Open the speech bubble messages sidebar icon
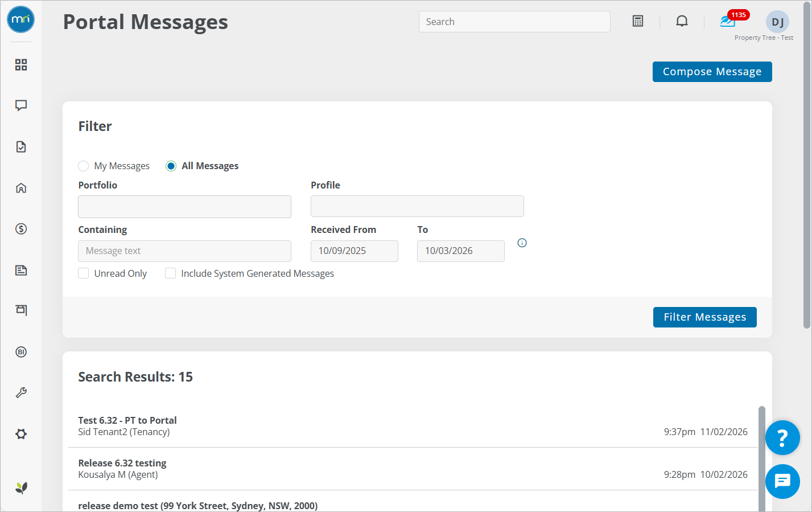812x512 pixels. pyautogui.click(x=21, y=105)
